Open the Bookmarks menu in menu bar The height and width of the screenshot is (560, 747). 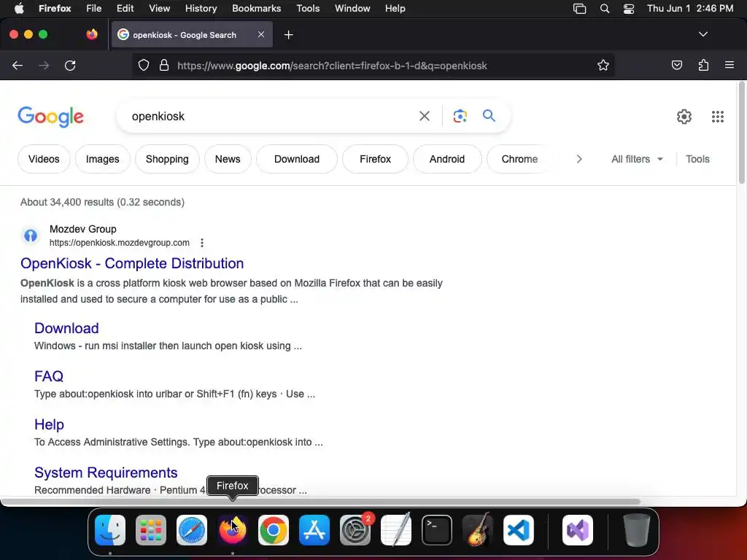[256, 9]
